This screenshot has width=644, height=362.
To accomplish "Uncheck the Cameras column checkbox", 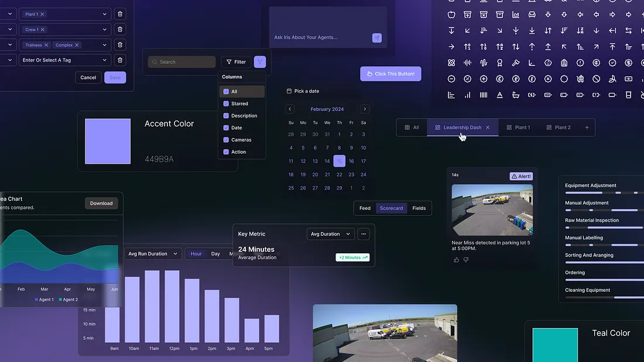I will coord(226,140).
